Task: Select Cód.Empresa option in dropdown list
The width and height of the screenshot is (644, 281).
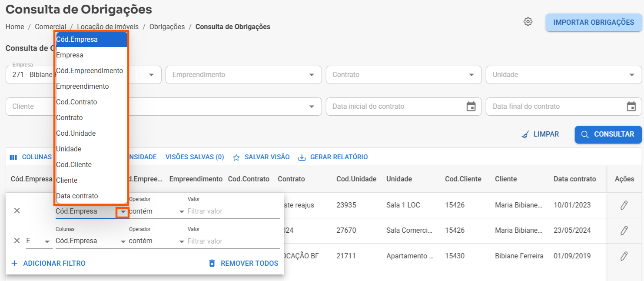Action: (92, 39)
